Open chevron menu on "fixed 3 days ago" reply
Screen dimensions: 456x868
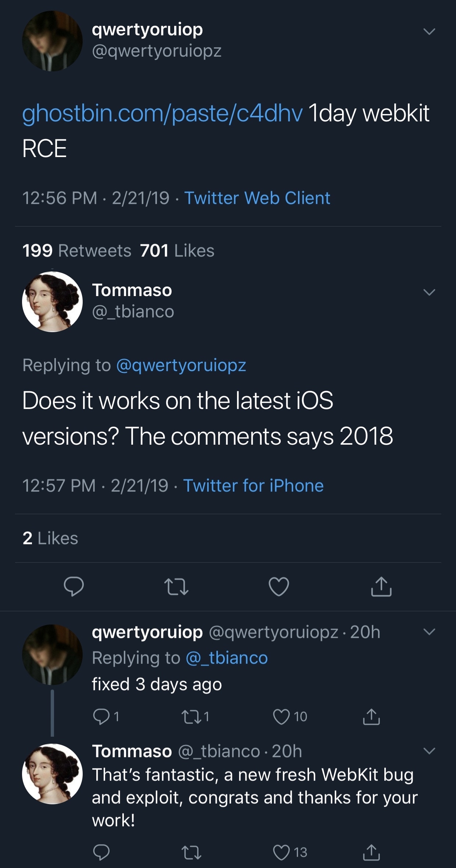429,632
